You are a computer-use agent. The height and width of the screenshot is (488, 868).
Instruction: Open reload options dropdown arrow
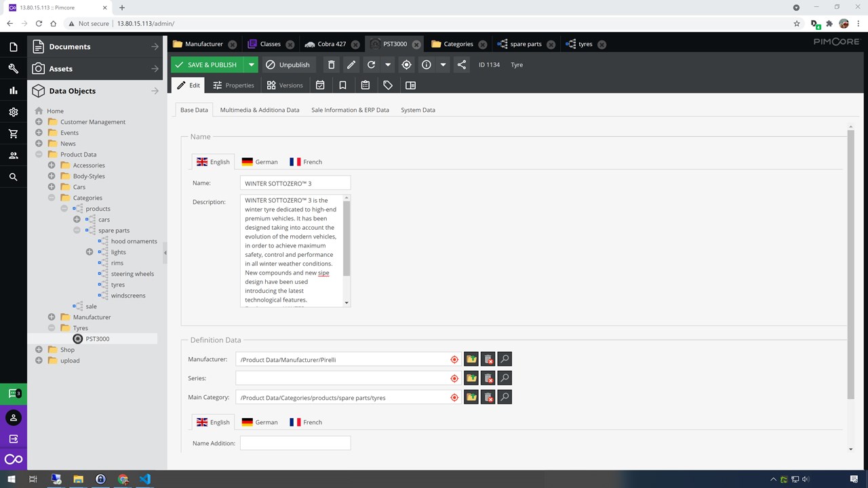(x=388, y=65)
